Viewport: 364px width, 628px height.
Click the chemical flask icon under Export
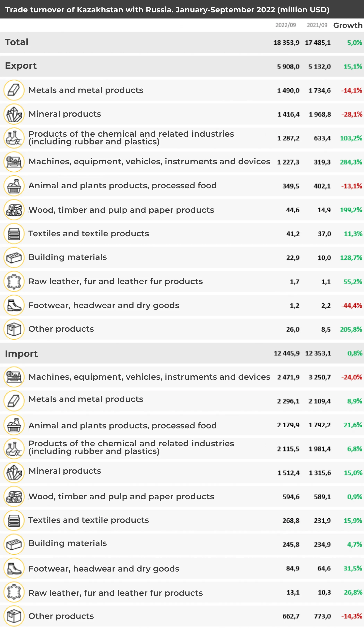14,138
